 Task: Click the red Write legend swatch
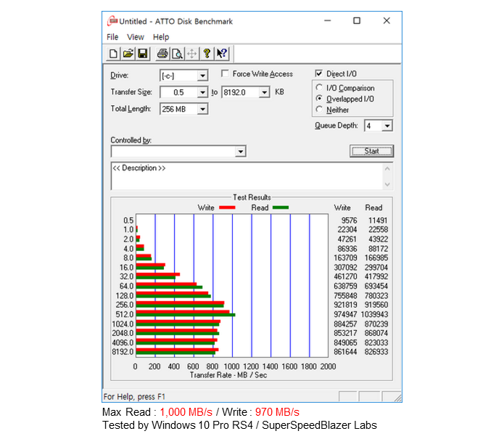[x=227, y=208]
